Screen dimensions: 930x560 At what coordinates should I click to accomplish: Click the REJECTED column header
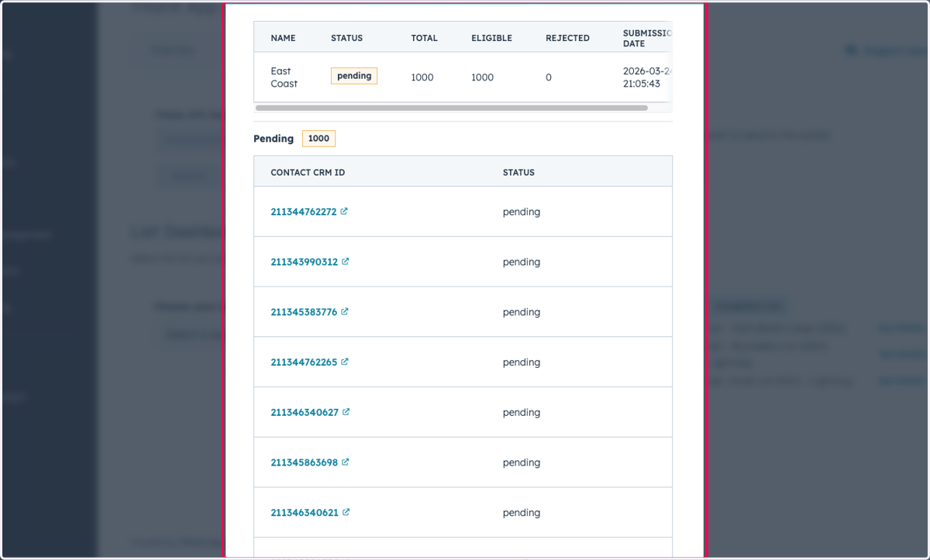(x=567, y=38)
